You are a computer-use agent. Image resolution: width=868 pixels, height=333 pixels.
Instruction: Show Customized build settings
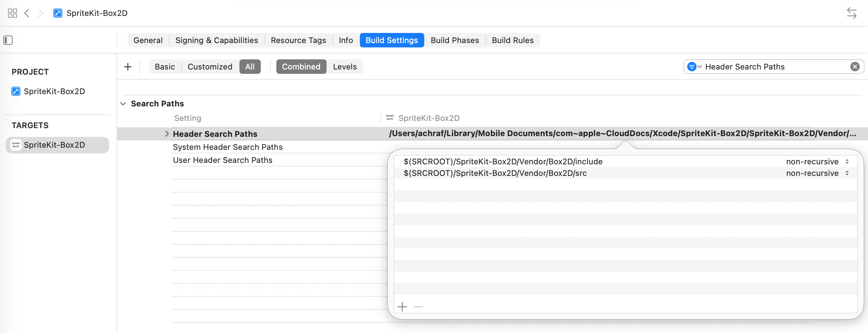pyautogui.click(x=210, y=67)
